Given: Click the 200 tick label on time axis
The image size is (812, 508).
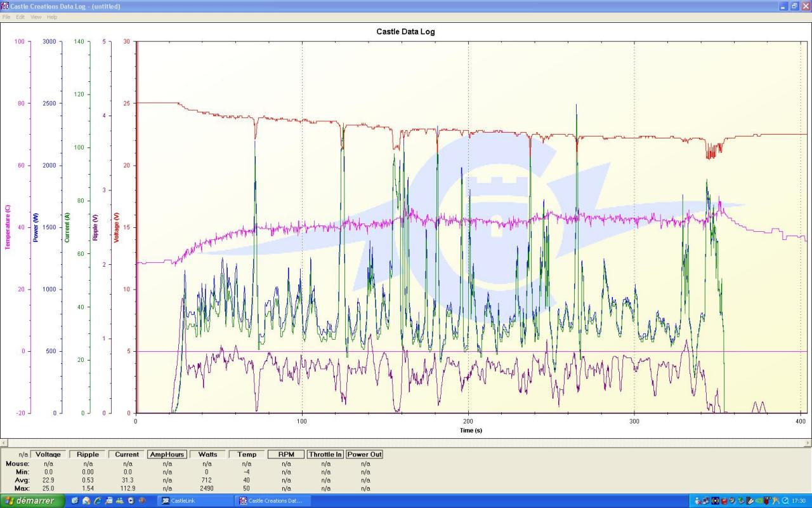Looking at the screenshot, I should click(468, 421).
